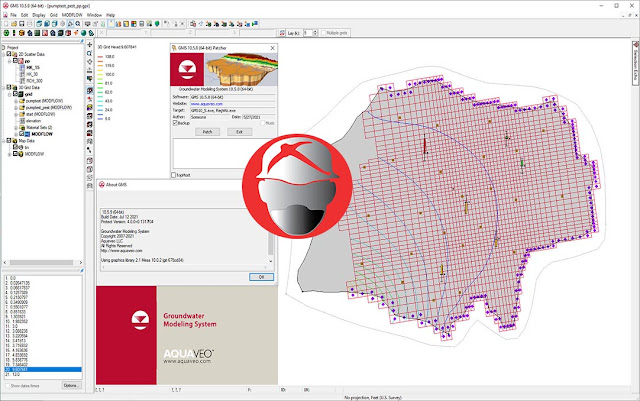Open the MODFLOW menu
The width and height of the screenshot is (640, 401).
[72, 15]
